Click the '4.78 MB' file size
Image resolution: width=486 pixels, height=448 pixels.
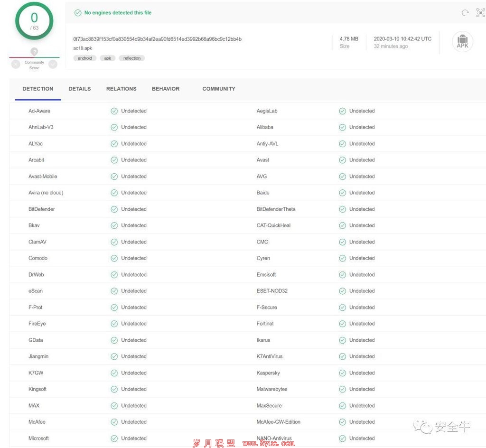pyautogui.click(x=349, y=39)
